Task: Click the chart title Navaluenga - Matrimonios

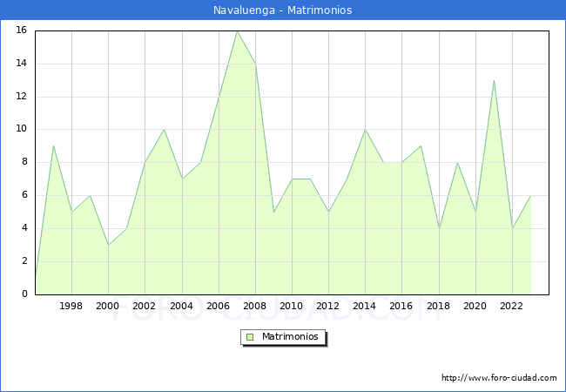Action: [x=283, y=10]
